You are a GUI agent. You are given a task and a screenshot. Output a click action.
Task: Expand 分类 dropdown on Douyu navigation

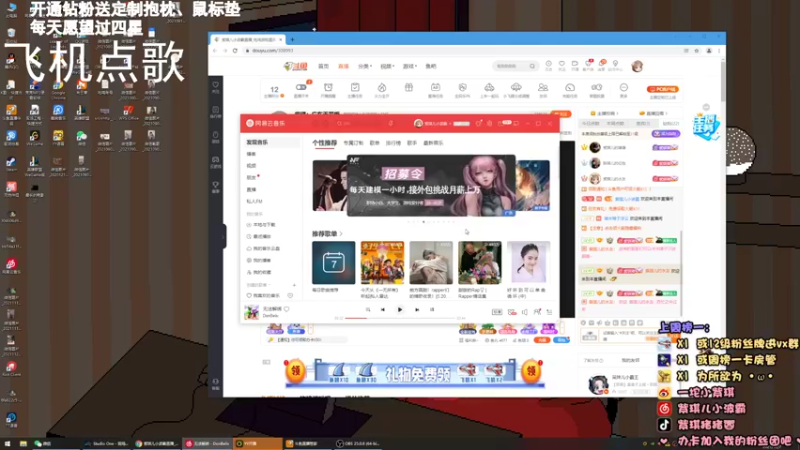365,66
